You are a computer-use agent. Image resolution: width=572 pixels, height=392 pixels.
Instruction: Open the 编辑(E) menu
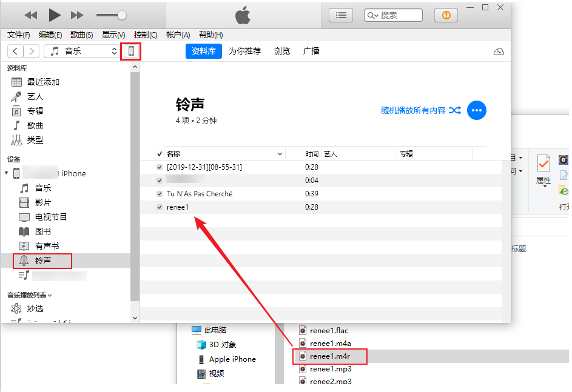tap(50, 35)
